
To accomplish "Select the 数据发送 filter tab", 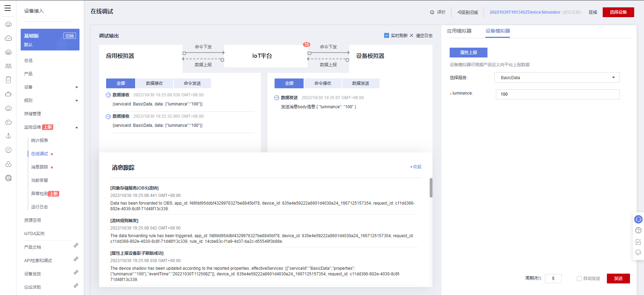I will pos(361,83).
